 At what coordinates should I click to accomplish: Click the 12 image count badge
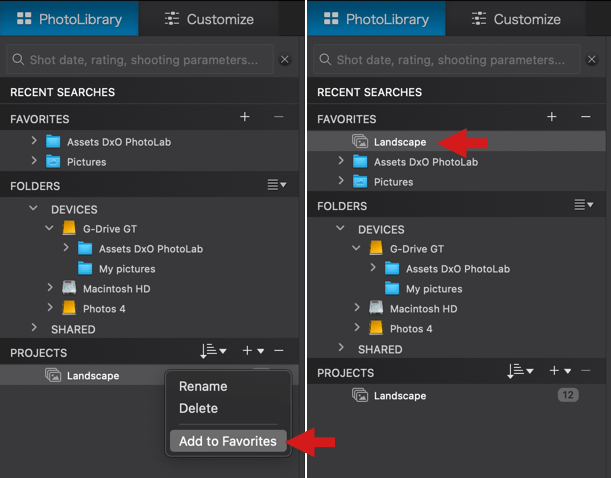568,395
